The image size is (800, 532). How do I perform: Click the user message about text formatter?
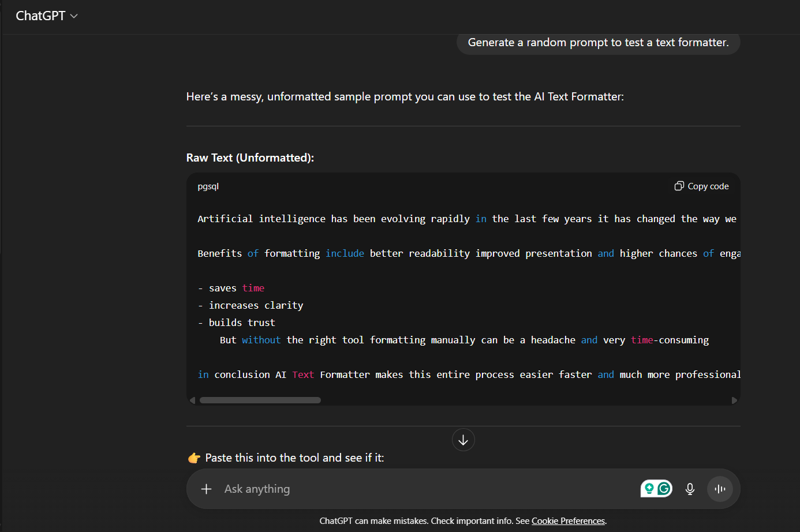click(598, 43)
